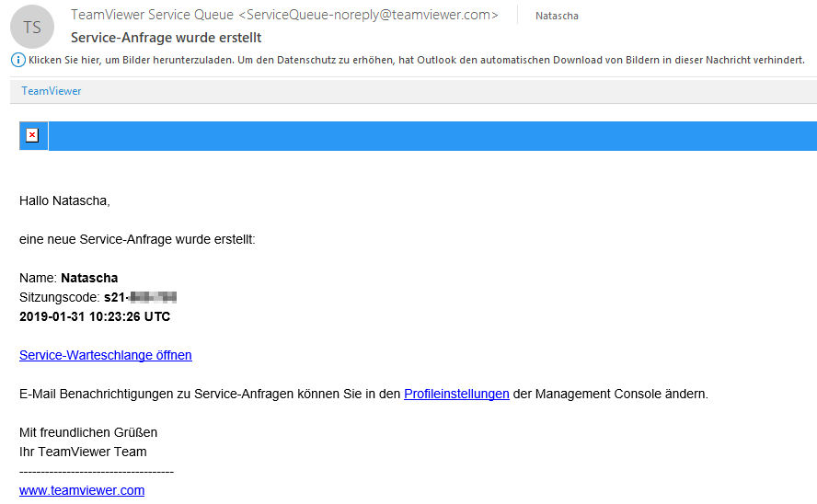Click the signature Ihr TeamViewer Team
Viewport: 817px width, 504px height.
click(x=83, y=452)
